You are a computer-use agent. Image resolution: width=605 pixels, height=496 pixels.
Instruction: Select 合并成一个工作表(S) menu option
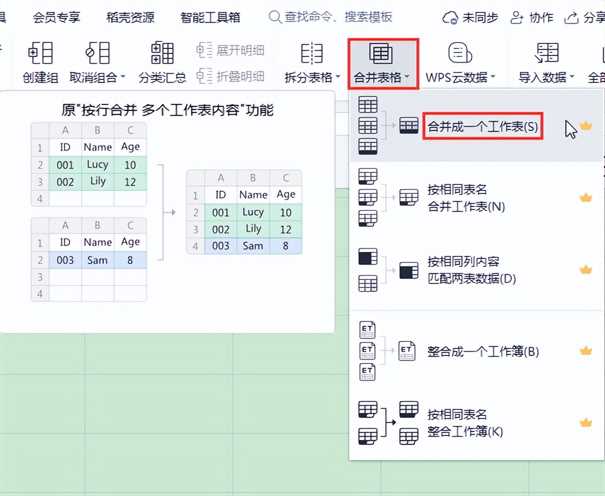pos(482,127)
